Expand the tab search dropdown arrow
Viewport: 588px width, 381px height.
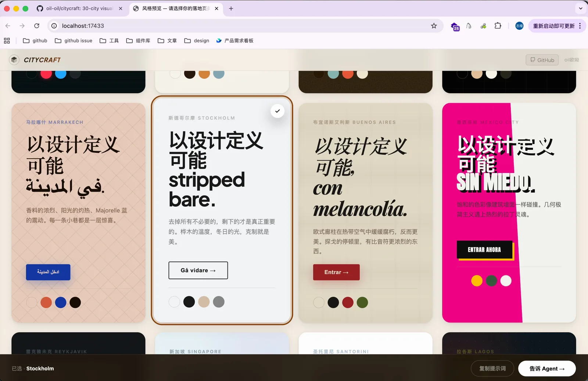point(581,8)
